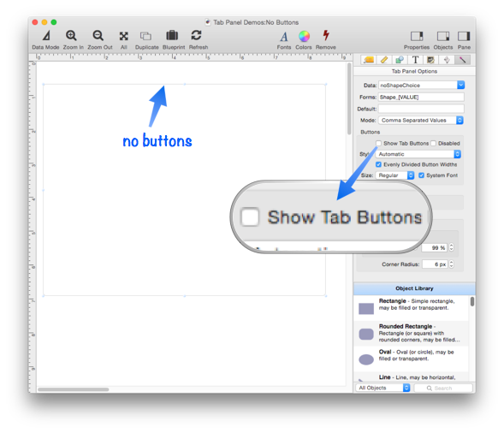Open the Fonts panel
Viewport: 504px width, 433px height.
pyautogui.click(x=284, y=36)
